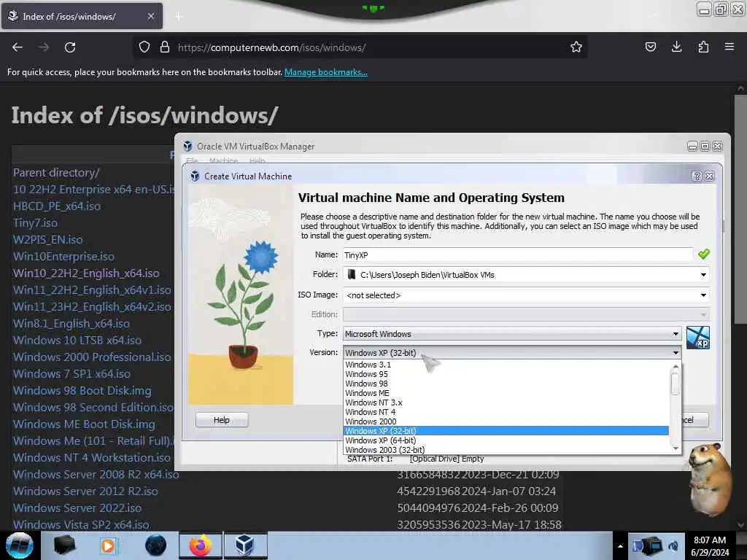Screen dimensions: 747x560
Task: Open the media player taskbar icon
Action: click(109, 545)
